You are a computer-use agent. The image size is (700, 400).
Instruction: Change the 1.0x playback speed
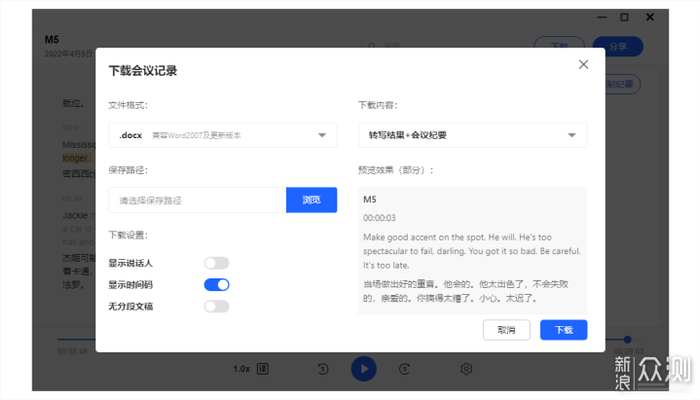point(241,369)
